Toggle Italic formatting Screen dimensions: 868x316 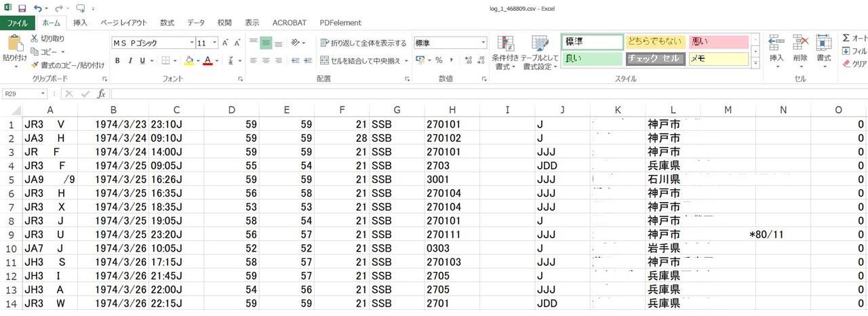(x=130, y=60)
